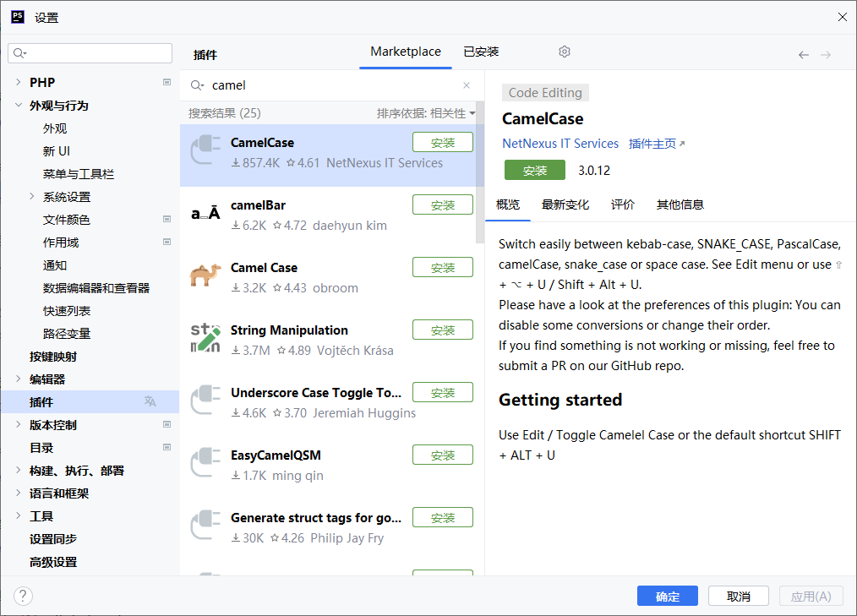Expand the 编辑器 settings node

click(x=19, y=379)
